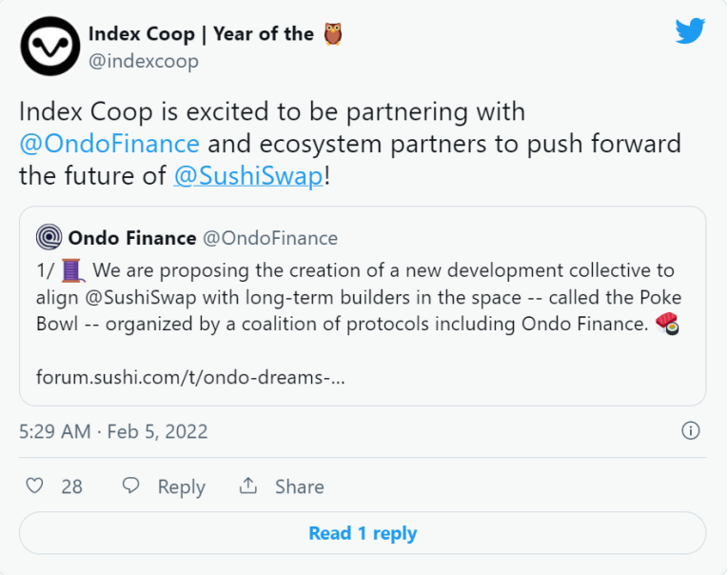728x575 pixels.
Task: Open the Index Coop profile avatar
Action: point(50,46)
